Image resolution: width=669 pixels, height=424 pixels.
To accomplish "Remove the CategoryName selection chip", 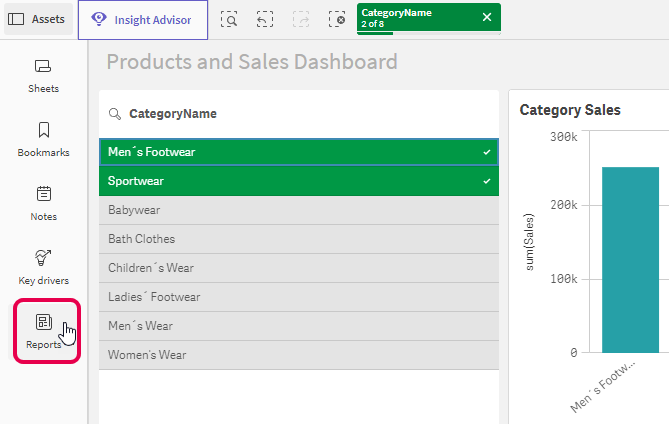I will click(486, 17).
